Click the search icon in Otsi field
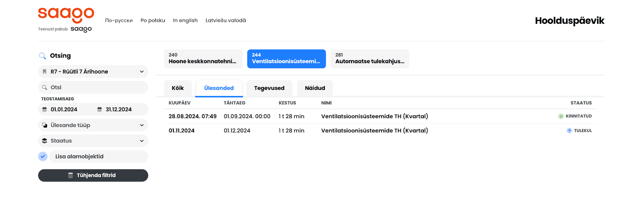The image size is (644, 201). [x=45, y=87]
